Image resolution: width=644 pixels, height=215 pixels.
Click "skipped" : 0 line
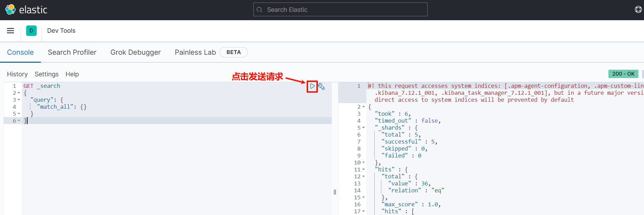click(x=404, y=149)
